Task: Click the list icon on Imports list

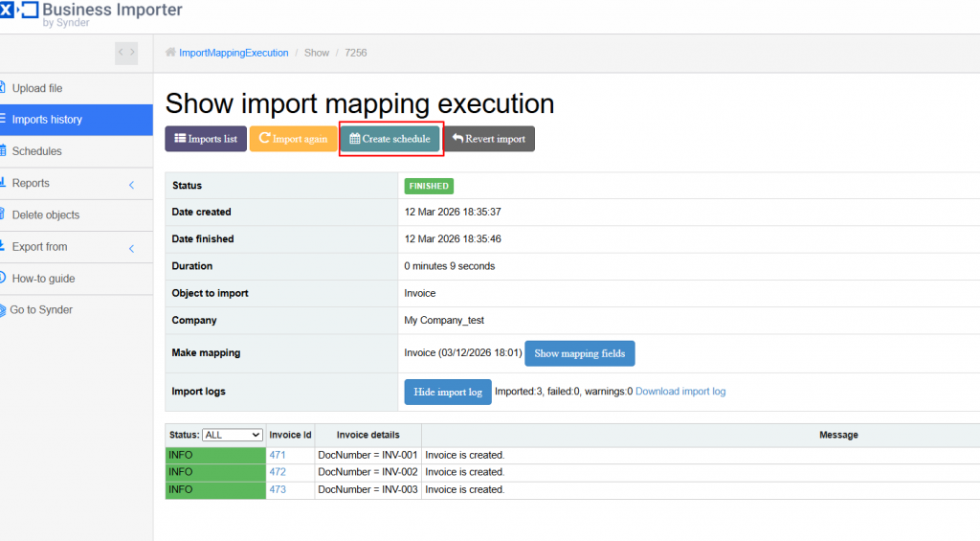Action: (178, 139)
